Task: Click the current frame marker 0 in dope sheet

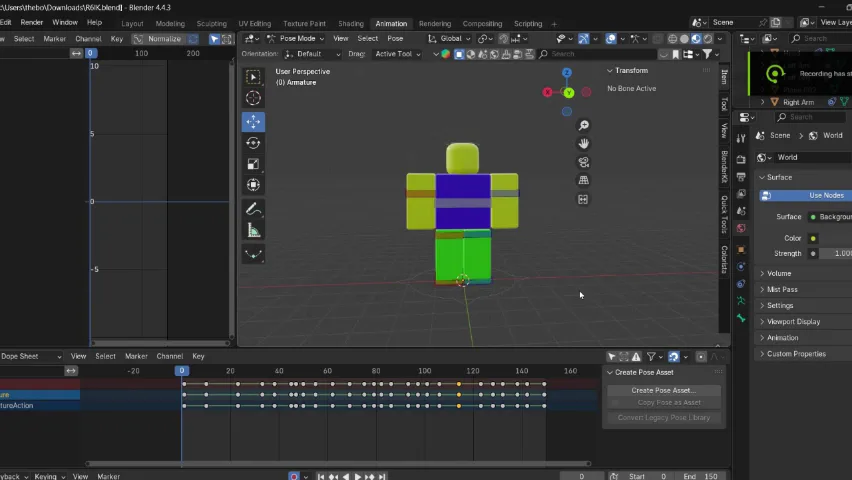Action: point(181,371)
